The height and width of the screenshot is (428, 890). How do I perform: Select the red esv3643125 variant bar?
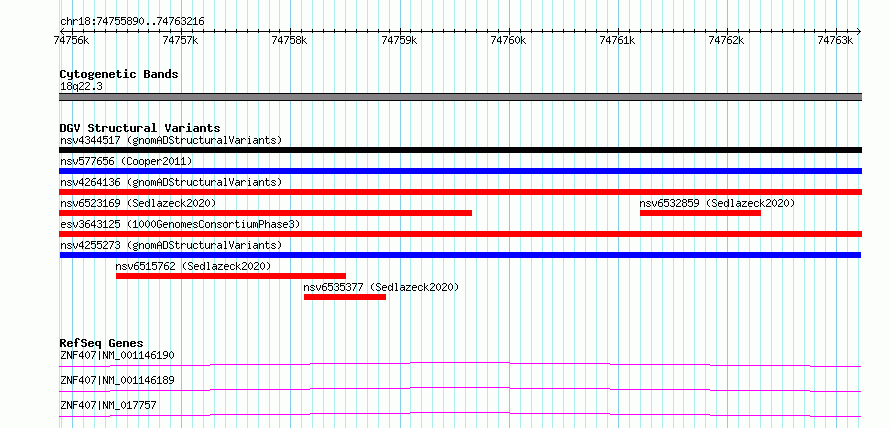coord(460,234)
